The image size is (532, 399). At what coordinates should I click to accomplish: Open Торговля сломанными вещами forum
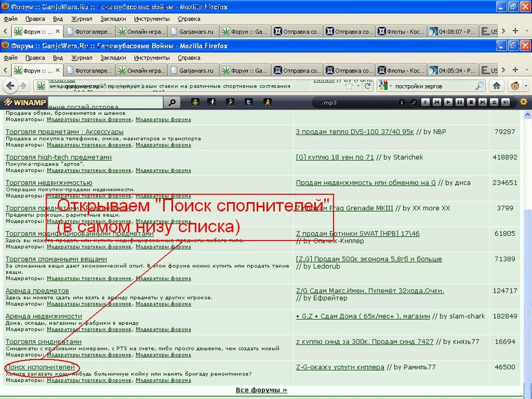[56, 259]
